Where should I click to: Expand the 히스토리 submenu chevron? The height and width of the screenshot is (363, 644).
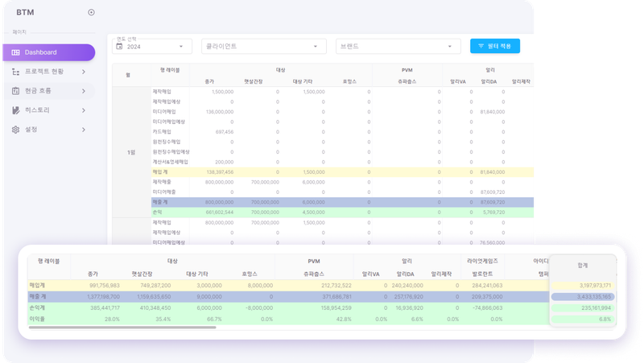(x=84, y=110)
